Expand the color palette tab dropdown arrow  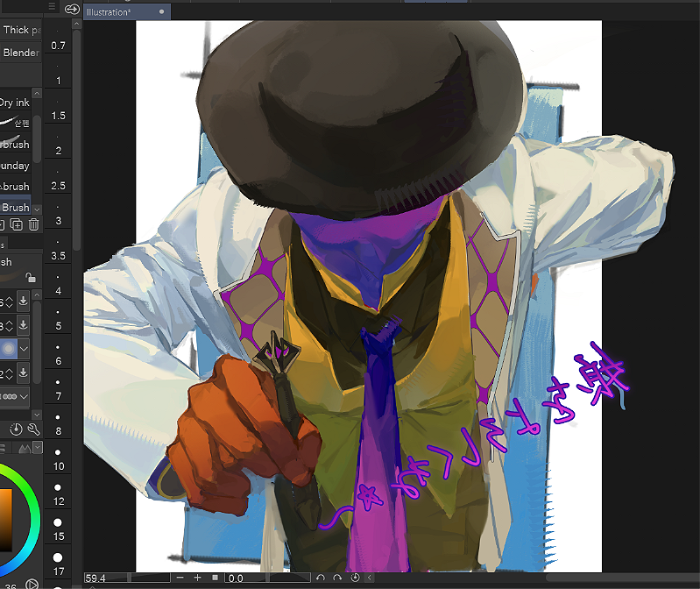point(38,447)
